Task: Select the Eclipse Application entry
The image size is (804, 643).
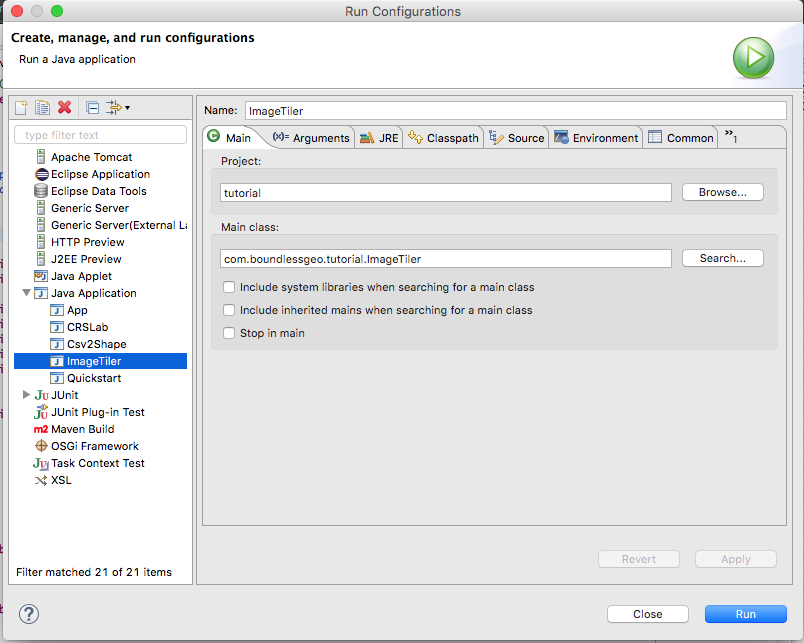Action: click(92, 174)
